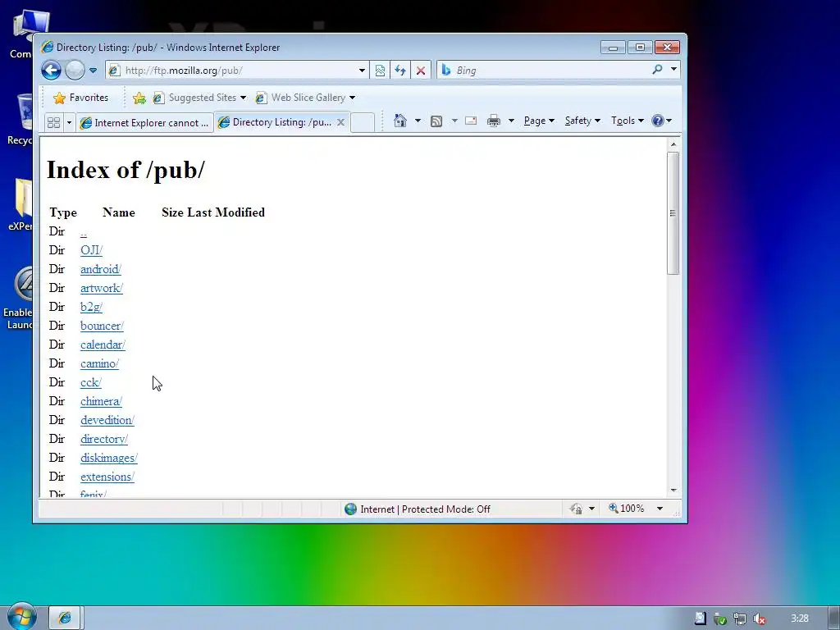Select the 'Directory Listing: /pu...' tab
Viewport: 840px width, 630px height.
click(275, 122)
